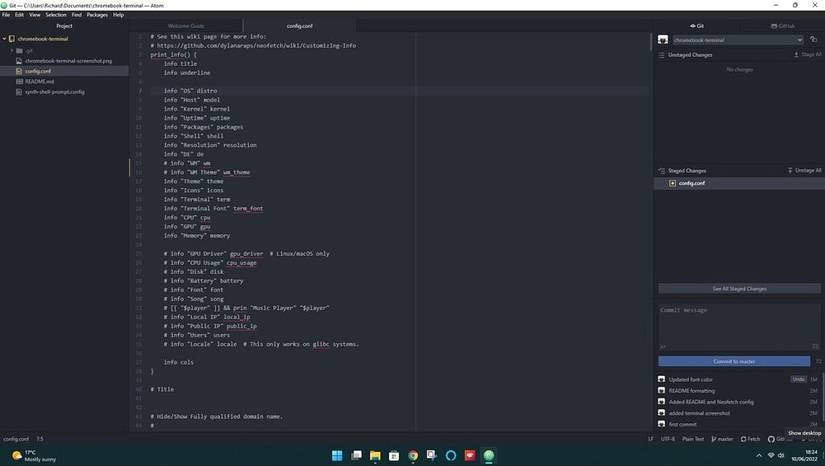Click the avatar beside the 'Updated font color' commit
The width and height of the screenshot is (825, 466).
661,379
